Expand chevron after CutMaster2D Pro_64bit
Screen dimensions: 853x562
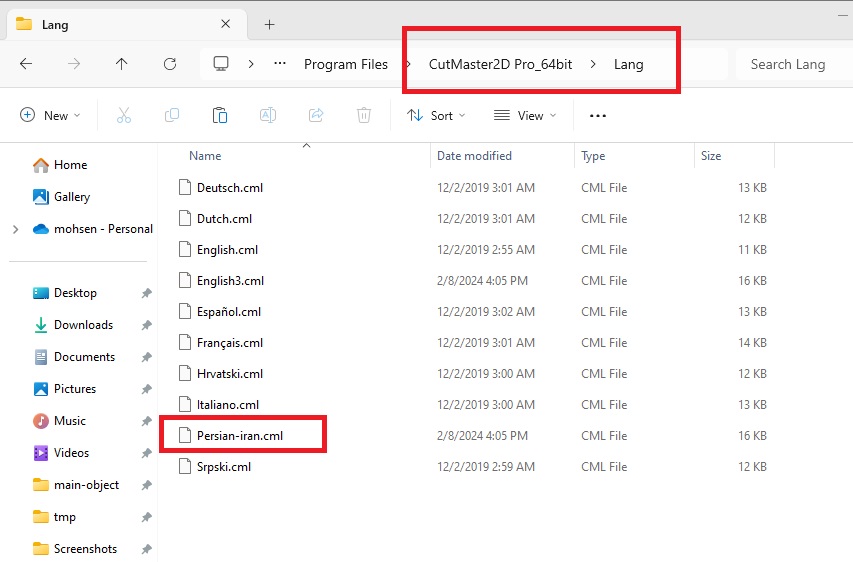coord(593,64)
